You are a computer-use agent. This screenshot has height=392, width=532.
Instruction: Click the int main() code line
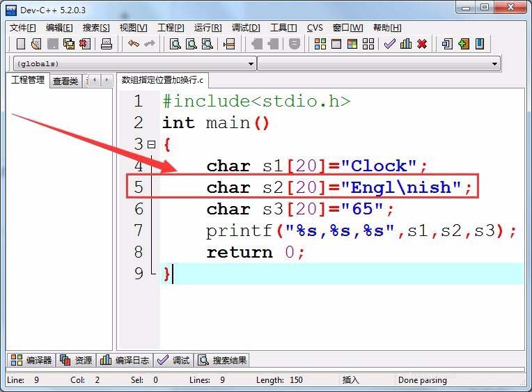(x=215, y=123)
